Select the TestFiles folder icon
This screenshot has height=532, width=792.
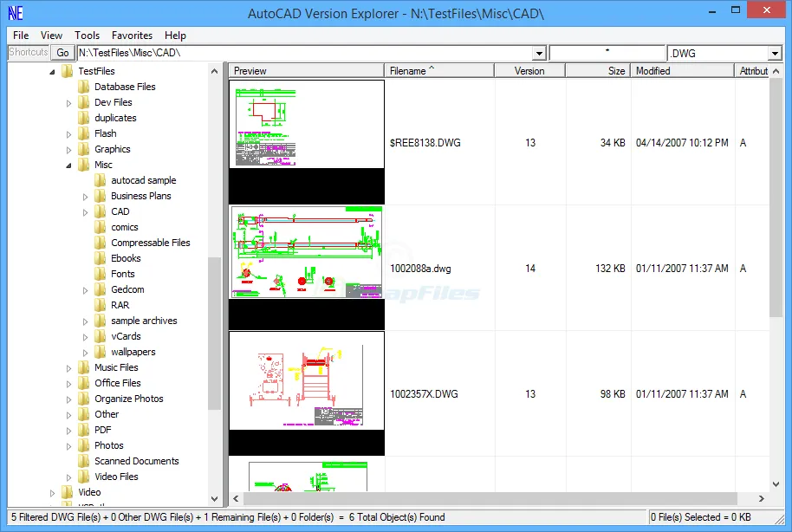click(68, 71)
